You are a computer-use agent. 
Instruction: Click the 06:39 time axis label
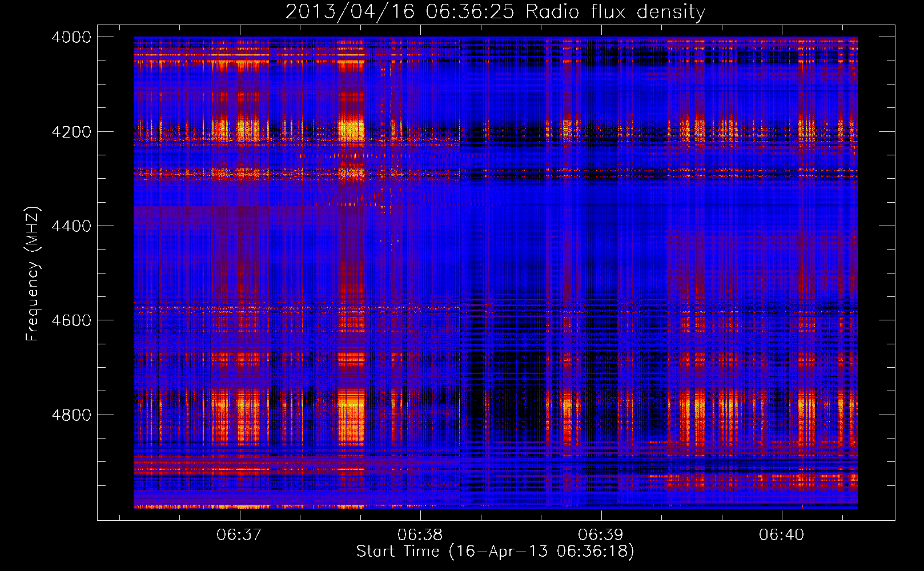[601, 534]
